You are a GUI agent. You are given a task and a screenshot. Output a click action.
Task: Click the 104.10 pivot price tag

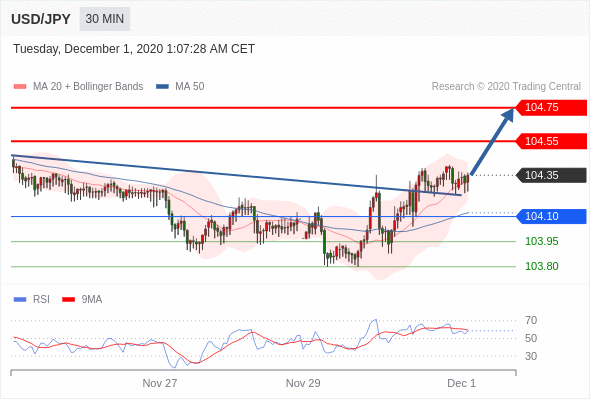pos(551,216)
